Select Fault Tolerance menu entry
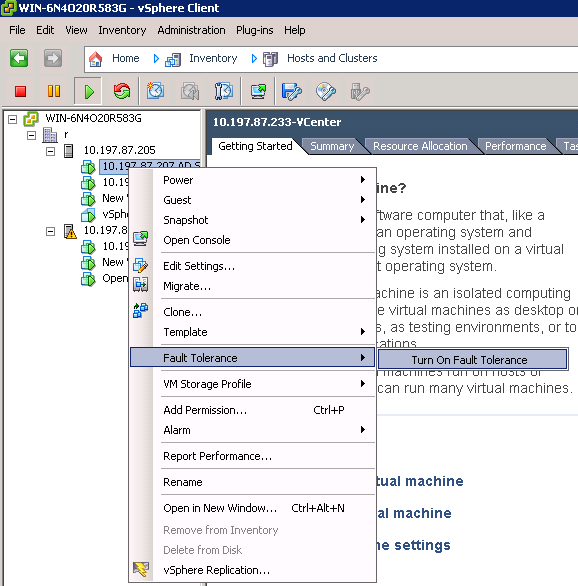This screenshot has width=578, height=586. point(253,358)
